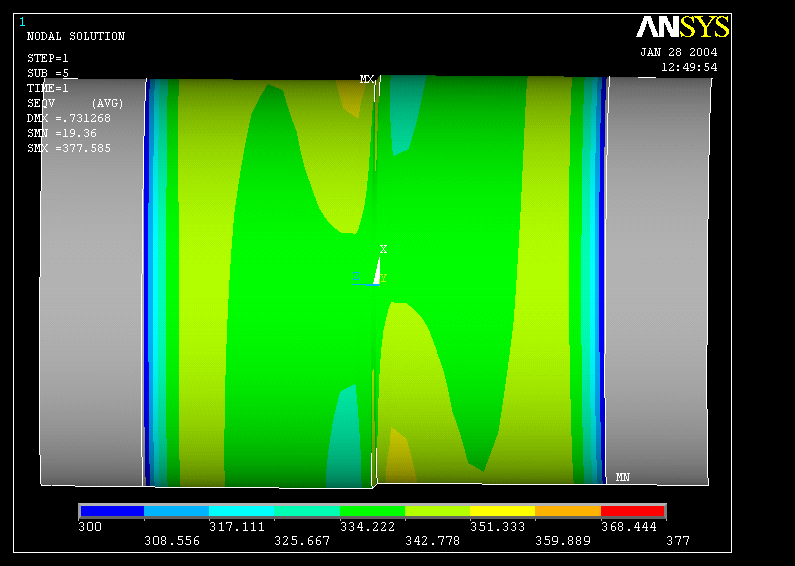Click the SEQV (AVG) label

75,103
